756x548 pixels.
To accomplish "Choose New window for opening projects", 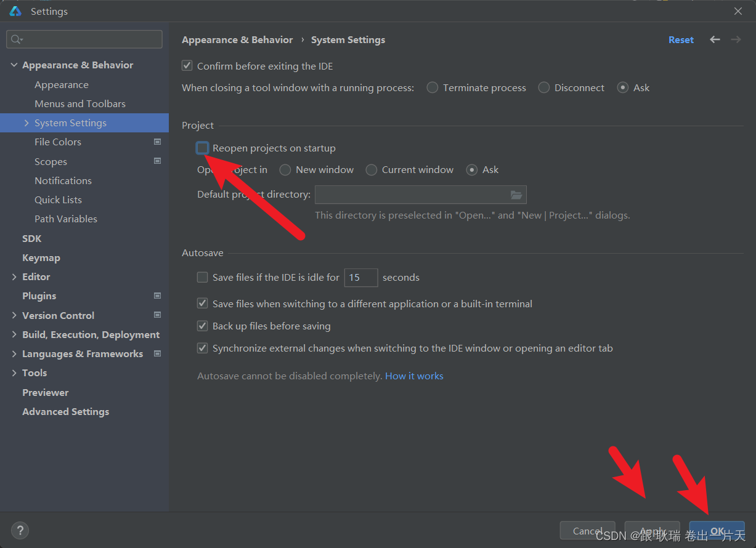I will click(x=285, y=169).
